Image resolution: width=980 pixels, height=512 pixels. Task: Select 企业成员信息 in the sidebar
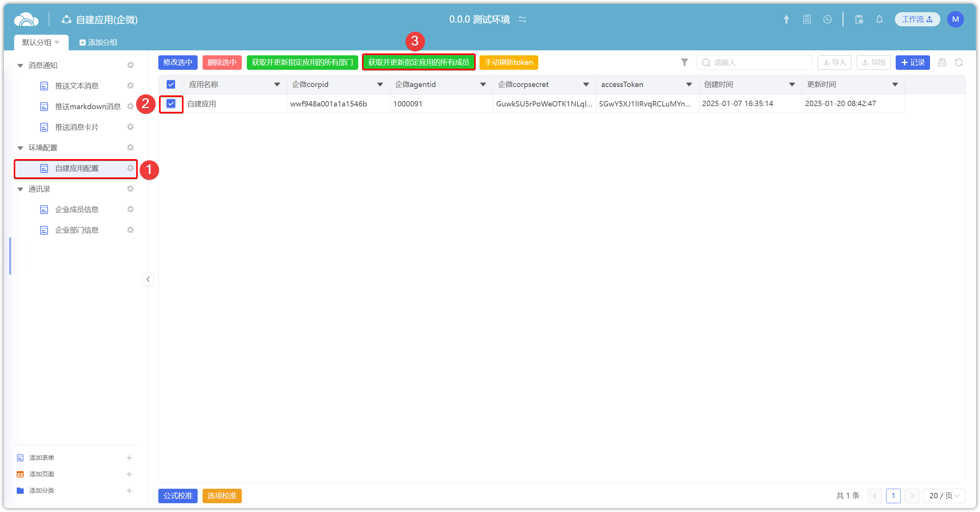(x=77, y=209)
